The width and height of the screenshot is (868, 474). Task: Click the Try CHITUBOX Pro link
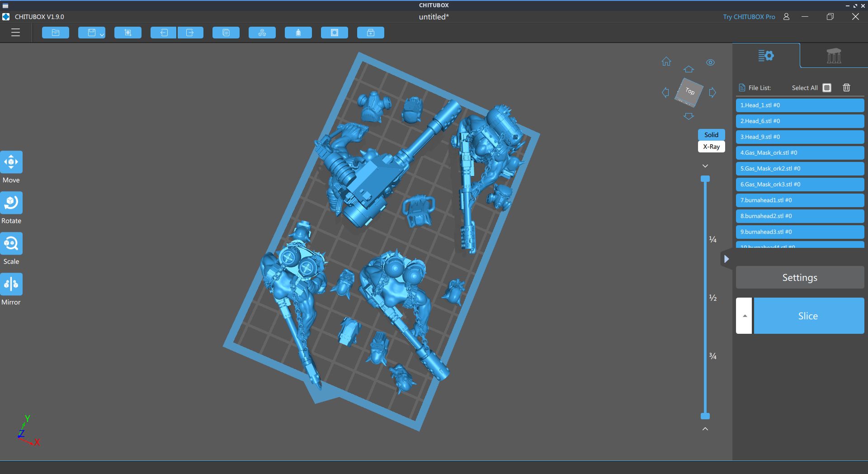tap(749, 17)
